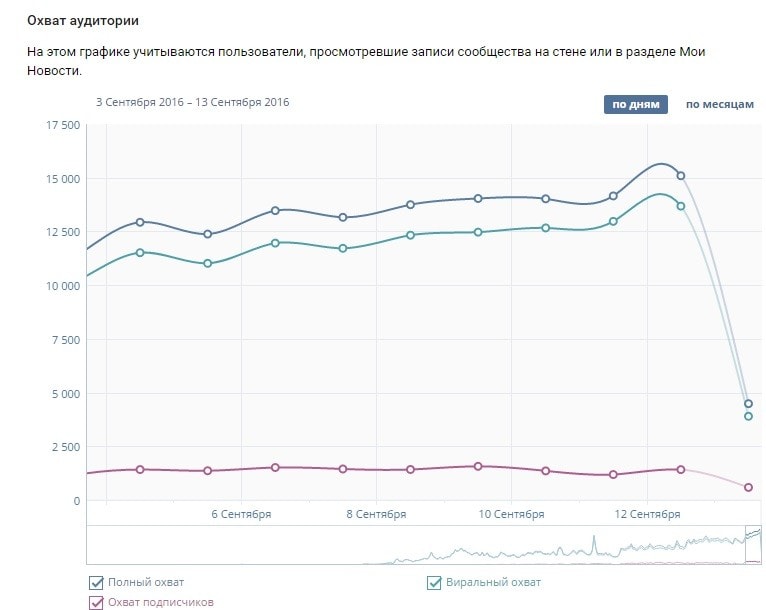
Task: Click the last purple subscriber reach point
Action: (x=748, y=487)
